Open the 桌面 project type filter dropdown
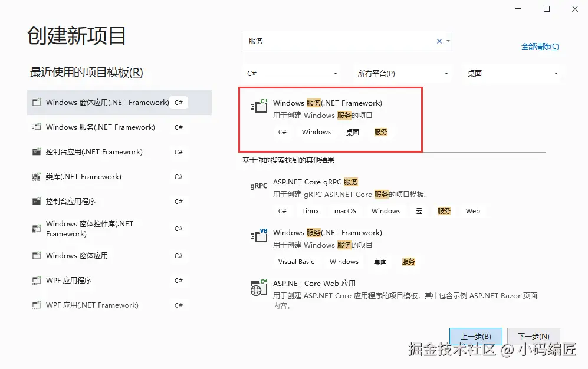This screenshot has width=588, height=369. pos(513,74)
